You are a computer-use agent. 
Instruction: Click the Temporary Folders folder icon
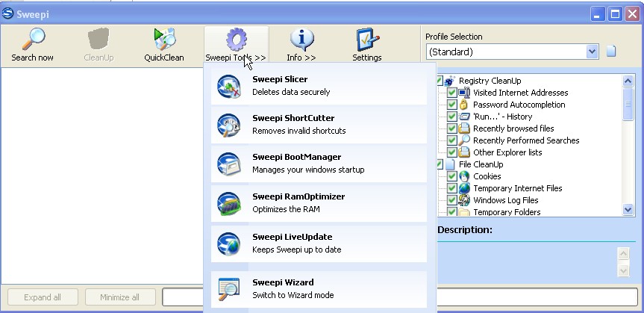pyautogui.click(x=464, y=212)
